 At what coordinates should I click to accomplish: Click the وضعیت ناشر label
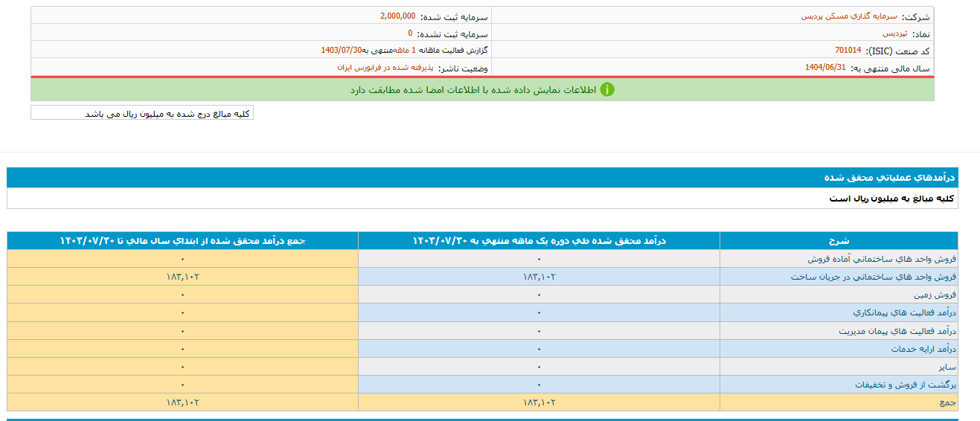tap(463, 68)
